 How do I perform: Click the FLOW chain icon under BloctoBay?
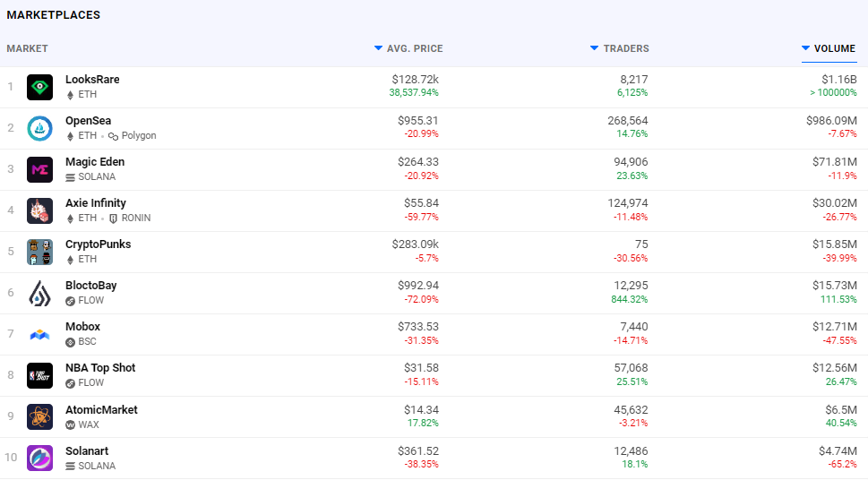click(x=70, y=301)
